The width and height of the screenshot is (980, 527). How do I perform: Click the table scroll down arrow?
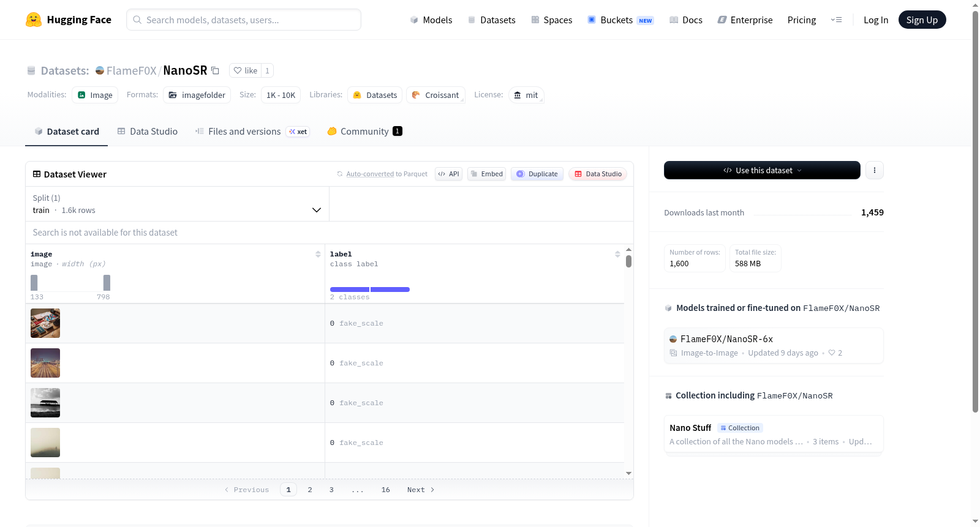(628, 473)
